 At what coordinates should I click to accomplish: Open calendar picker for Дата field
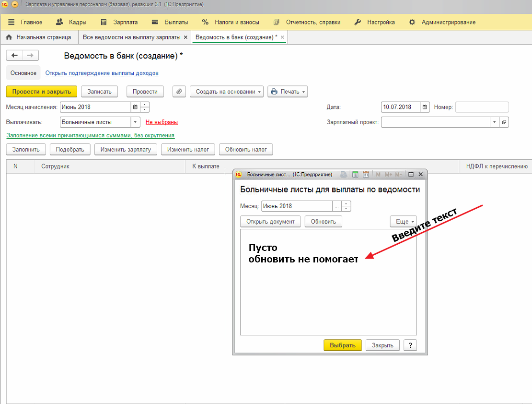pos(425,107)
